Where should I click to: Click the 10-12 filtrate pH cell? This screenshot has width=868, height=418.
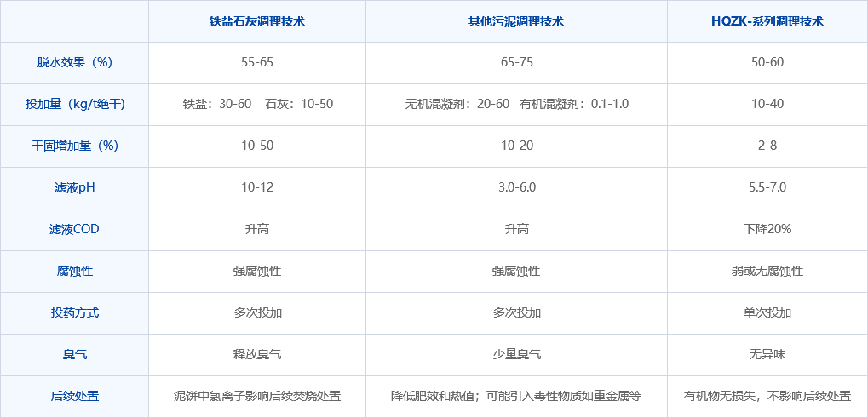click(x=257, y=188)
